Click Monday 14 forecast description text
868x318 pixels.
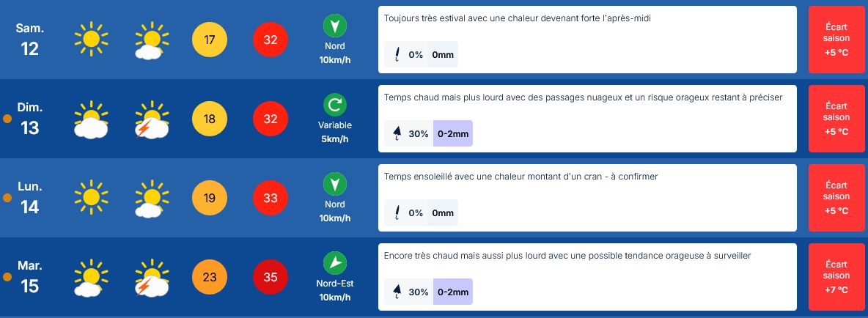pos(521,177)
